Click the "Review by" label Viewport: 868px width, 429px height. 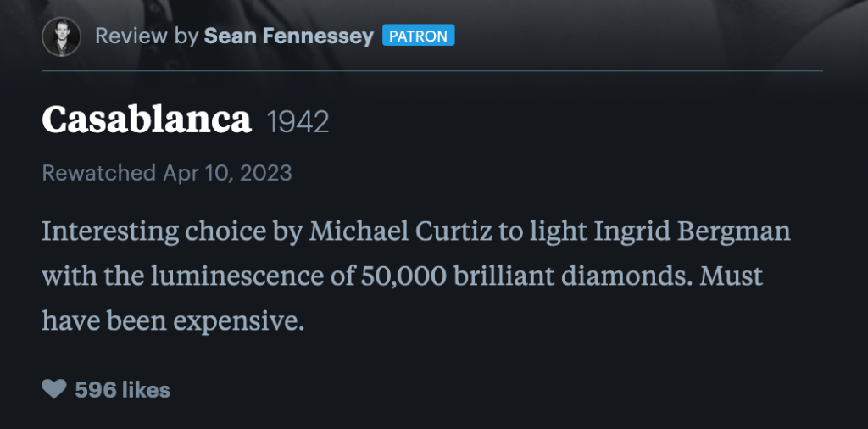[x=147, y=36]
